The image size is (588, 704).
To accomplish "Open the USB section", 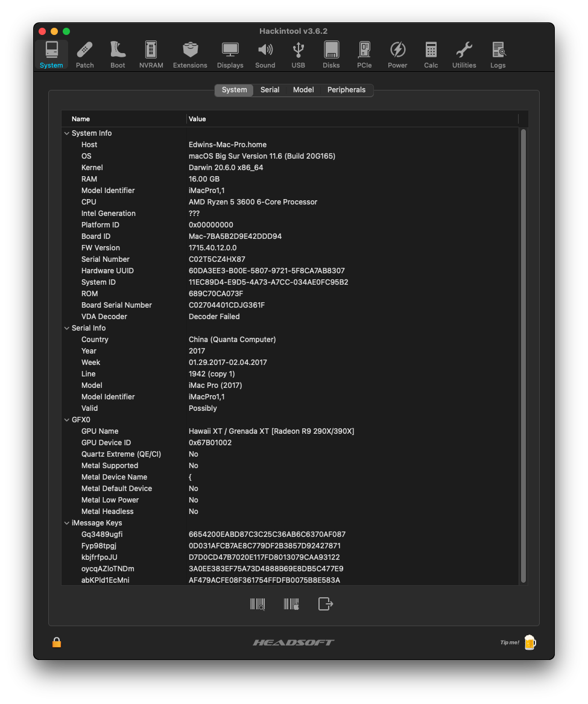I will tap(298, 54).
